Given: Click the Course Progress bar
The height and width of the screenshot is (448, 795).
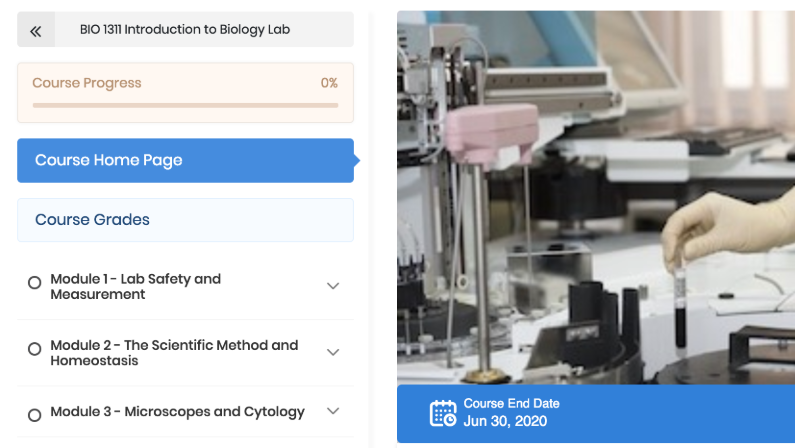Looking at the screenshot, I should coord(186,105).
